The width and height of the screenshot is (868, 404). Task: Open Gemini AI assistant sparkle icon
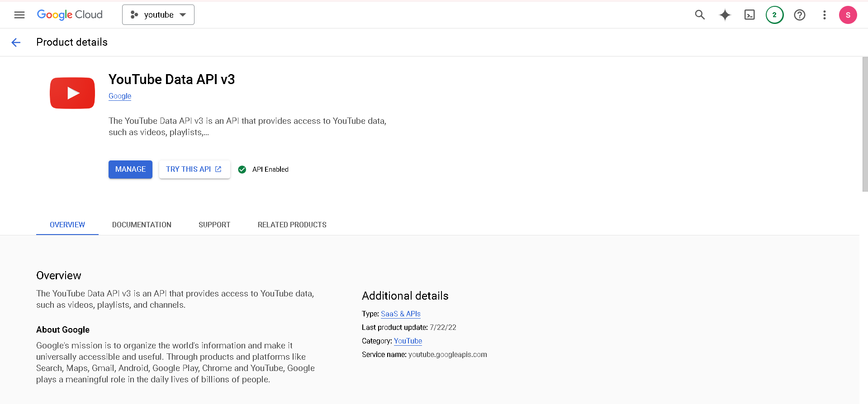pos(725,15)
